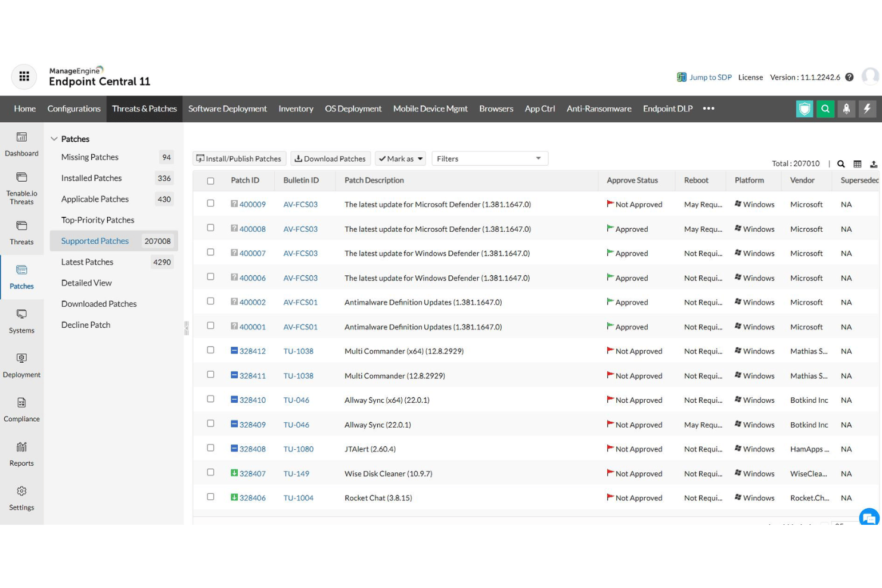Click green flag for patch 400008

coord(610,228)
